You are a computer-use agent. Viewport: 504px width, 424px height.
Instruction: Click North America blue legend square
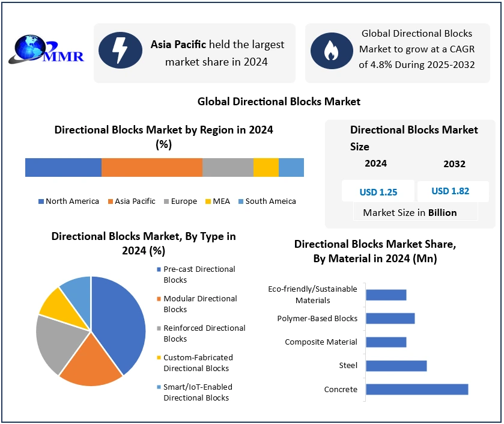pos(41,201)
